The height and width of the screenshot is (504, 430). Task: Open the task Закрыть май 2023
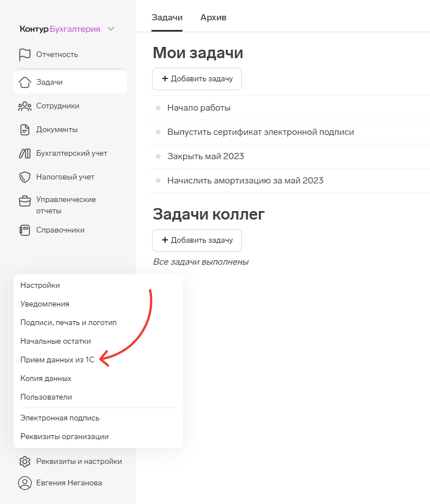[x=205, y=156]
